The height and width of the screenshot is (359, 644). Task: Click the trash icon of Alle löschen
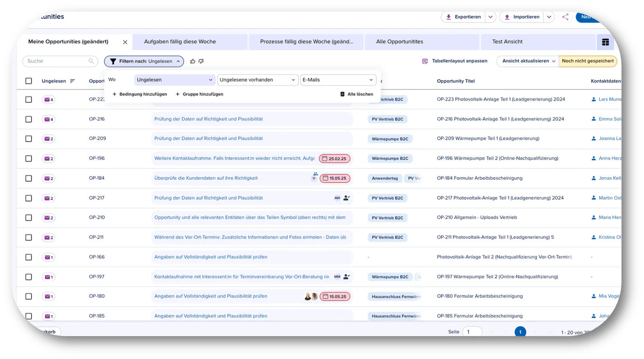click(343, 94)
